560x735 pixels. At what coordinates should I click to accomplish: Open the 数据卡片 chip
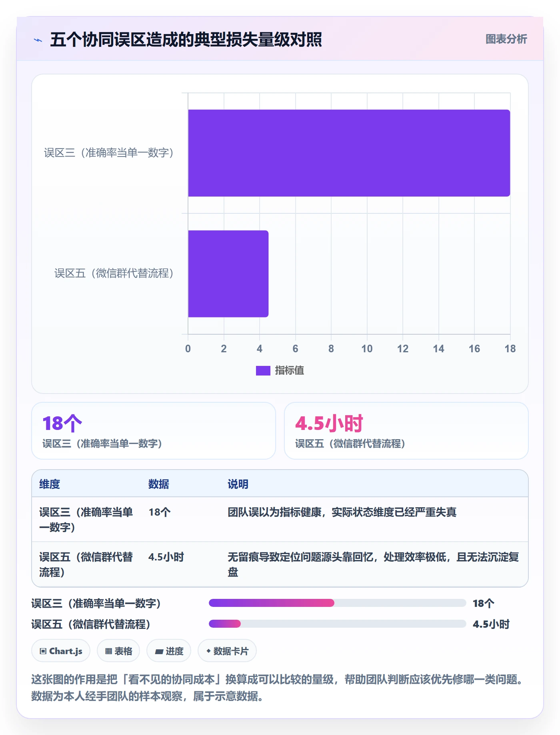227,651
